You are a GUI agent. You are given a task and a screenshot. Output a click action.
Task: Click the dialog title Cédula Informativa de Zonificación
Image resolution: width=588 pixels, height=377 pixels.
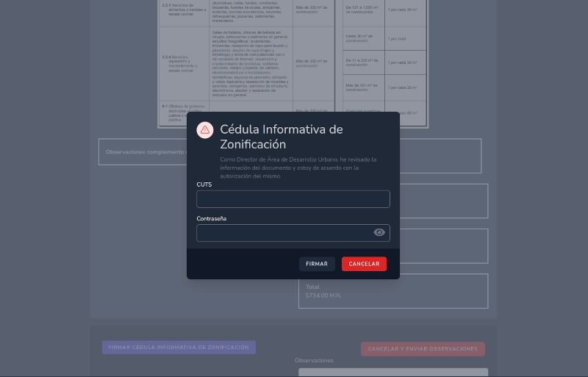click(x=282, y=137)
